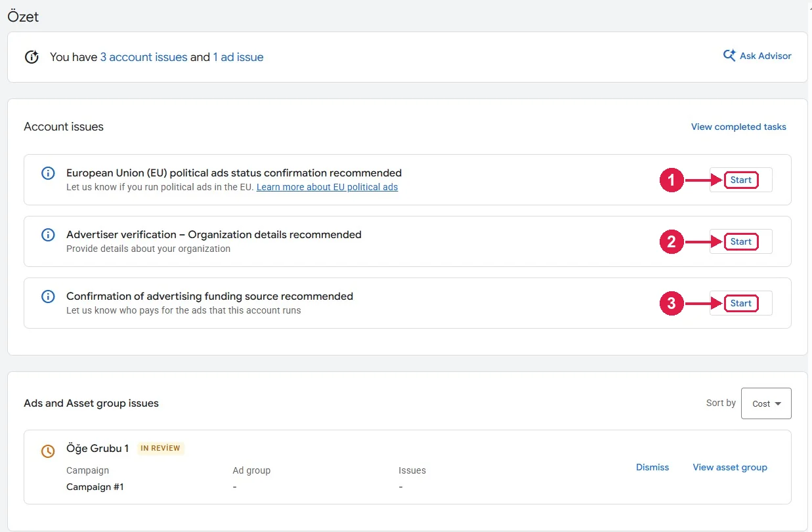Viewport: 812px width, 532px height.
Task: Click the Account issues section heading
Action: [x=64, y=127]
